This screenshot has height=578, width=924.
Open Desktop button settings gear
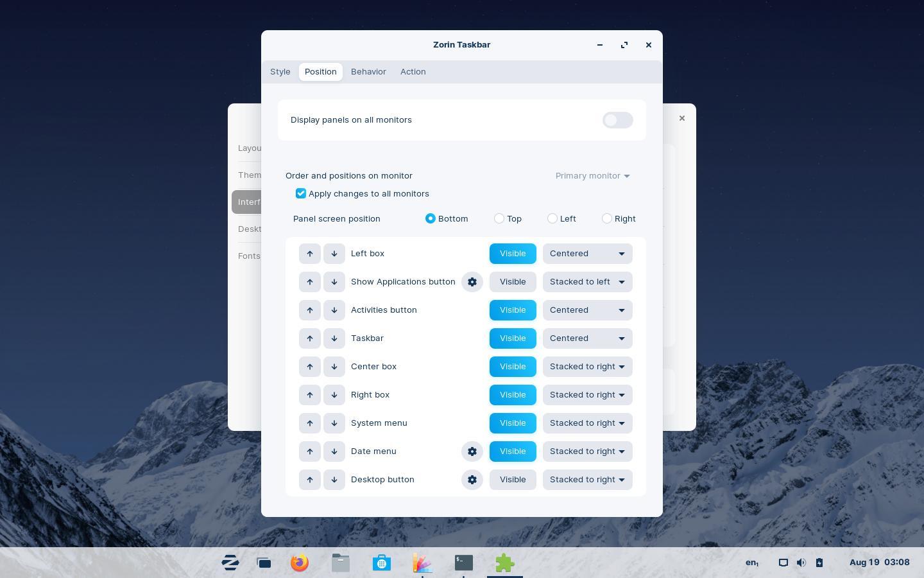click(472, 480)
